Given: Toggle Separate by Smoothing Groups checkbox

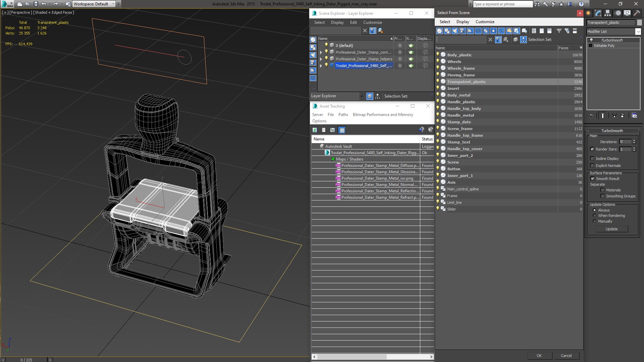Looking at the screenshot, I should pos(602,196).
